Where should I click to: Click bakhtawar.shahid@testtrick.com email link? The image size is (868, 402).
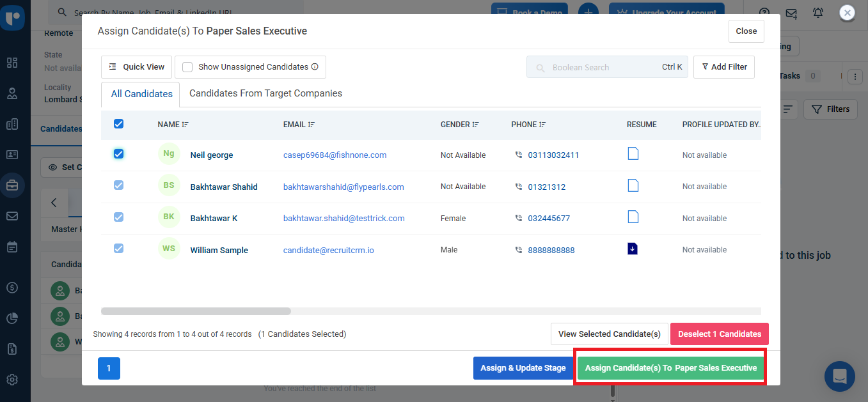(x=344, y=219)
